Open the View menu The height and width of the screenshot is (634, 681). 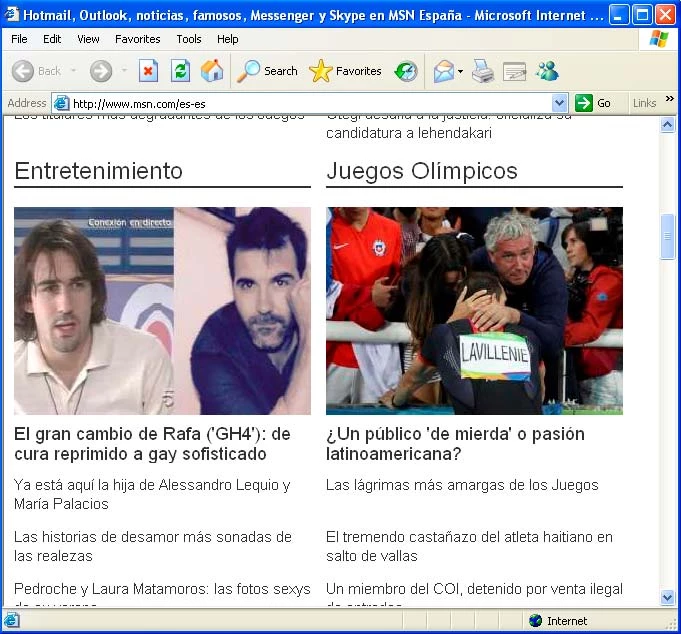coord(88,39)
